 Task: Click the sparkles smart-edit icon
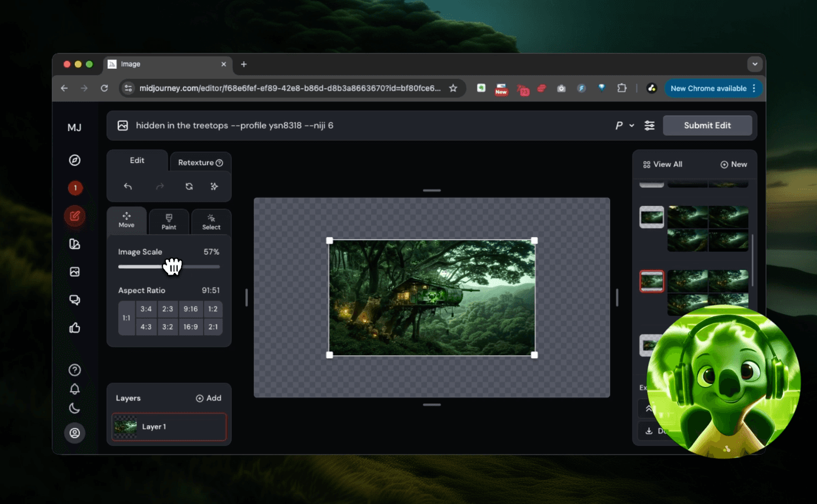(214, 186)
